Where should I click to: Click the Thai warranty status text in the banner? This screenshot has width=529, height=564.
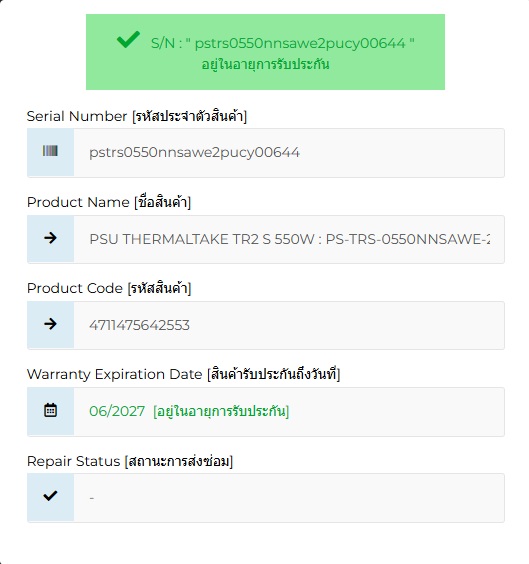(x=265, y=65)
